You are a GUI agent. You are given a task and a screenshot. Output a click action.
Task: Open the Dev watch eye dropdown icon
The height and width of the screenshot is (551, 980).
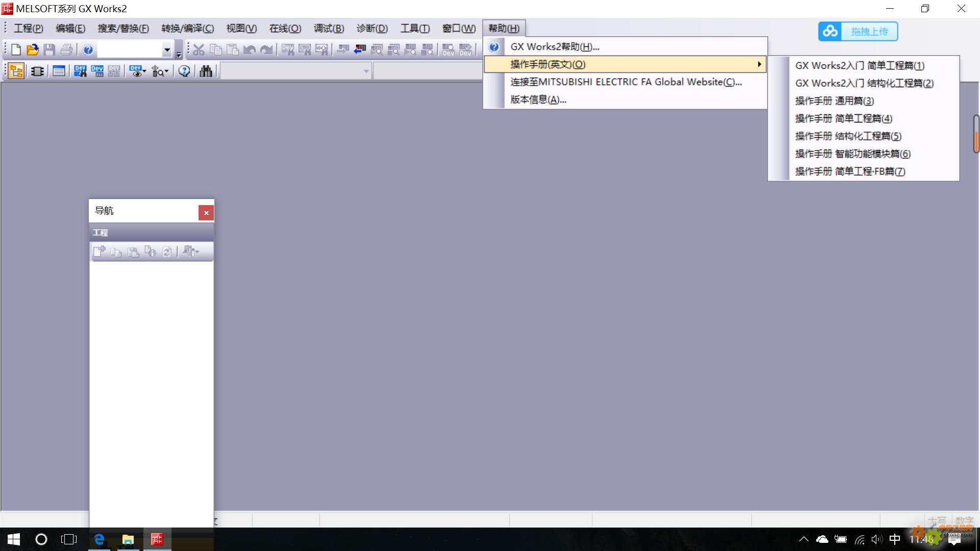(137, 71)
